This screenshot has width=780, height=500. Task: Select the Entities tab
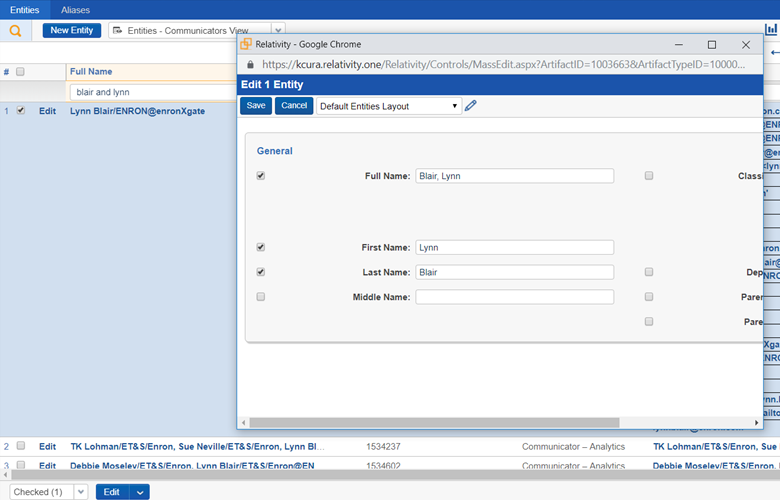[x=24, y=10]
